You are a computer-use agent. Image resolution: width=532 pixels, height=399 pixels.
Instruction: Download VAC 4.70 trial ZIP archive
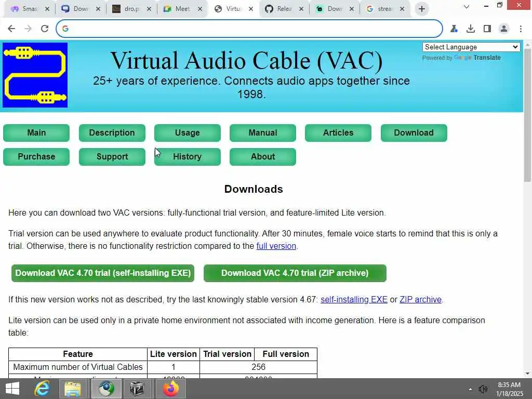295,273
